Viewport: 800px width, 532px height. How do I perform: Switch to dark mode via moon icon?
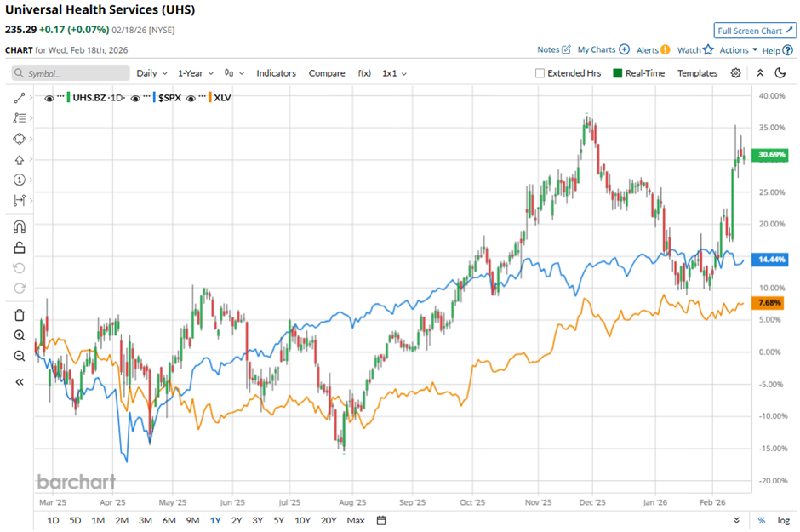[x=780, y=73]
